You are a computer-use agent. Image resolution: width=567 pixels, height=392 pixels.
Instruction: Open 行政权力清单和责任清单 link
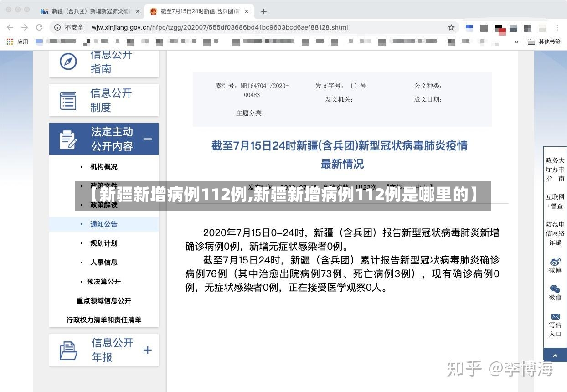tap(104, 320)
